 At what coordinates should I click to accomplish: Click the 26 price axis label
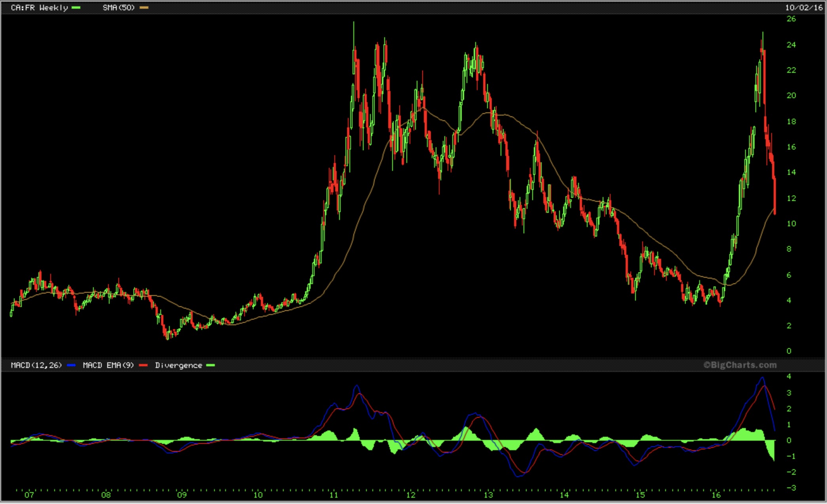[791, 19]
